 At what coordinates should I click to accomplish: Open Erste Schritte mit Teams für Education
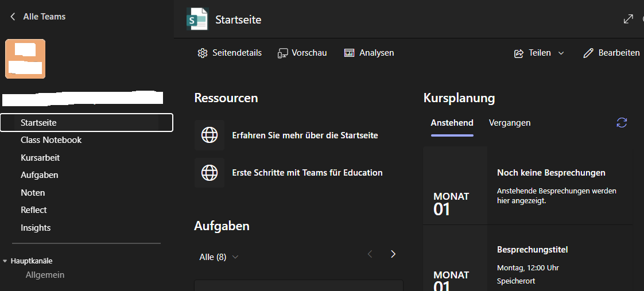click(x=307, y=173)
